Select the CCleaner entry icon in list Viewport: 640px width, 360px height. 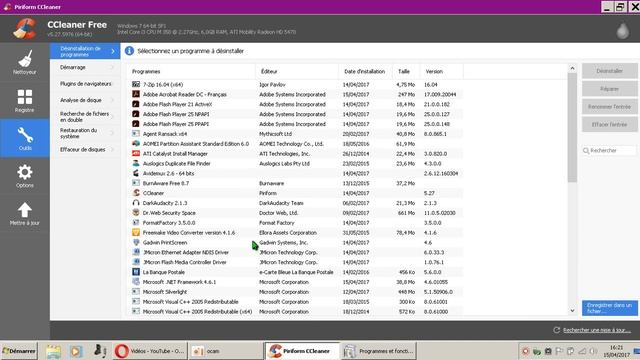[136, 193]
